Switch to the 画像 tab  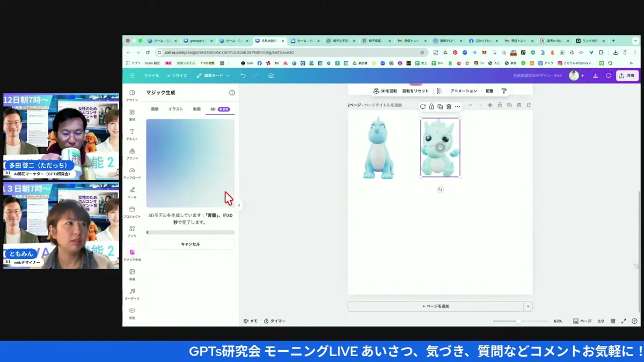pos(155,109)
